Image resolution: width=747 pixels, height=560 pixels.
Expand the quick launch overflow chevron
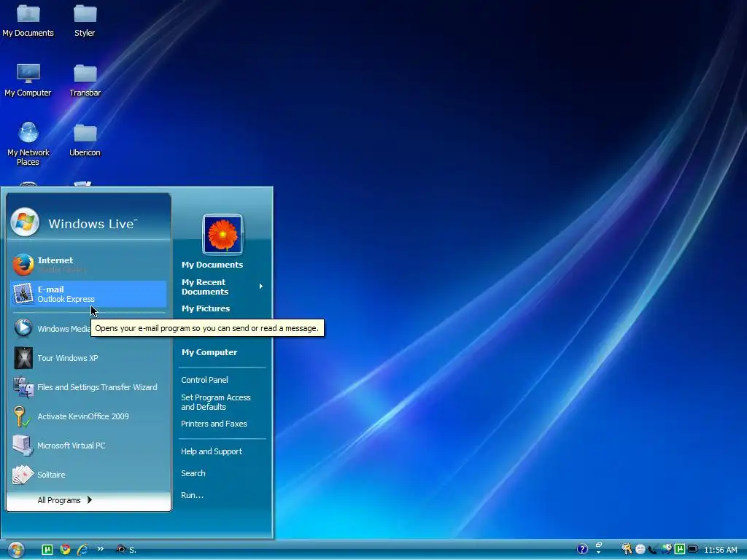click(x=101, y=548)
